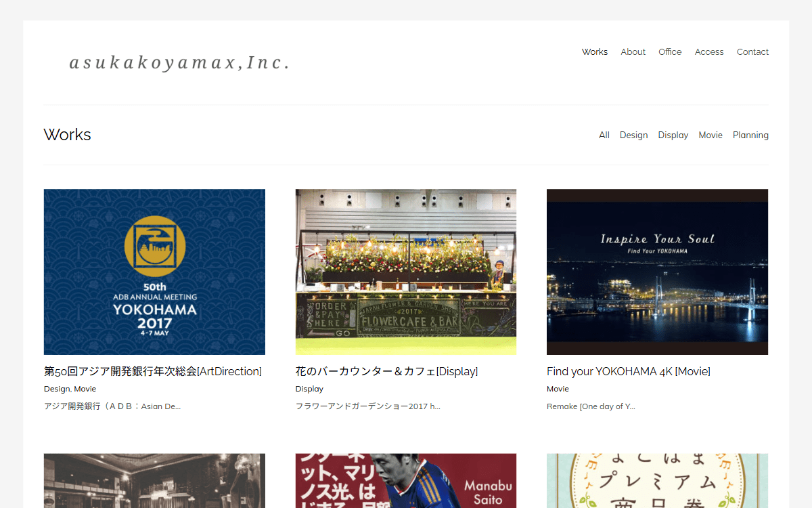Image resolution: width=812 pixels, height=508 pixels.
Task: Click the アジア開発銀行（ＡＤＢ excerpt text
Action: pos(112,406)
